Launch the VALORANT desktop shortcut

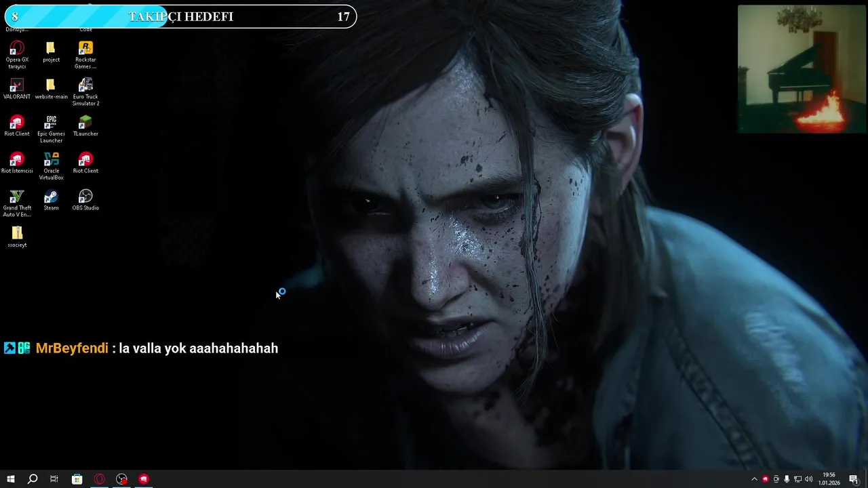17,89
